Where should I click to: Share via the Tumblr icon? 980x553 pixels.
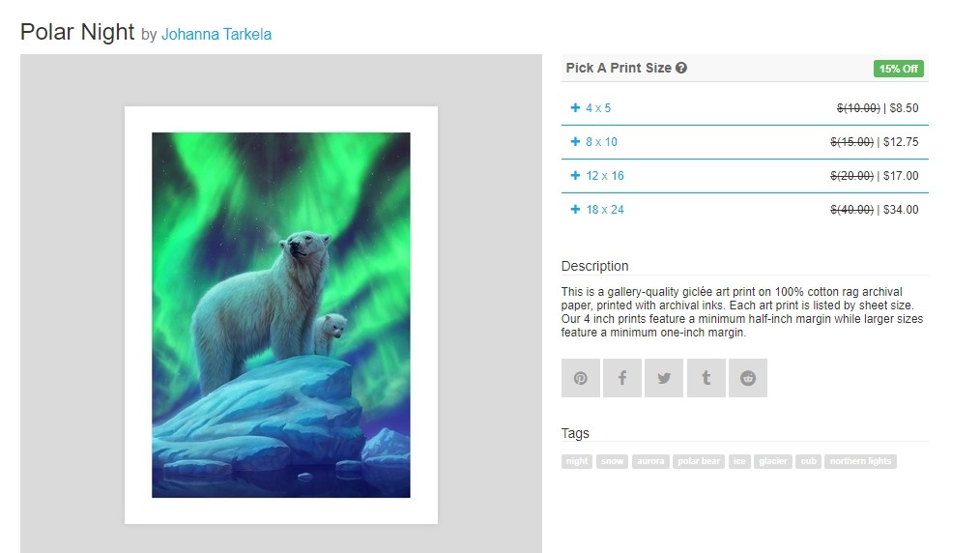[x=706, y=378]
